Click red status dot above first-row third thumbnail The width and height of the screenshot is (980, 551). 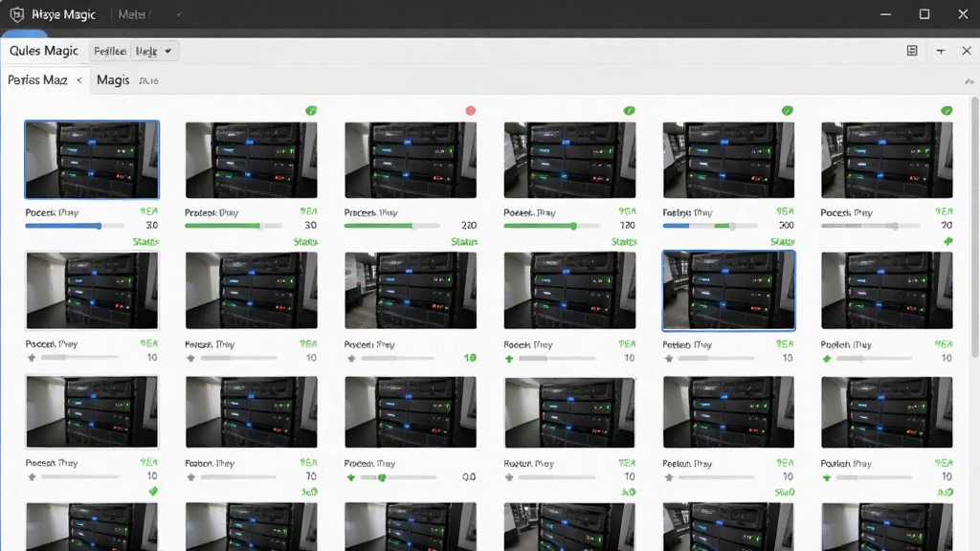pos(471,111)
